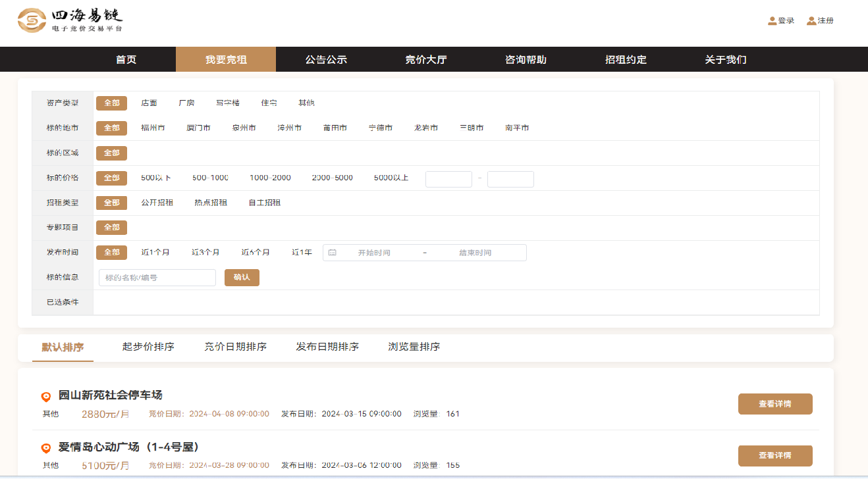Select 全部 in the 标的地市 row
Viewport: 868px width, 479px height.
[x=111, y=128]
